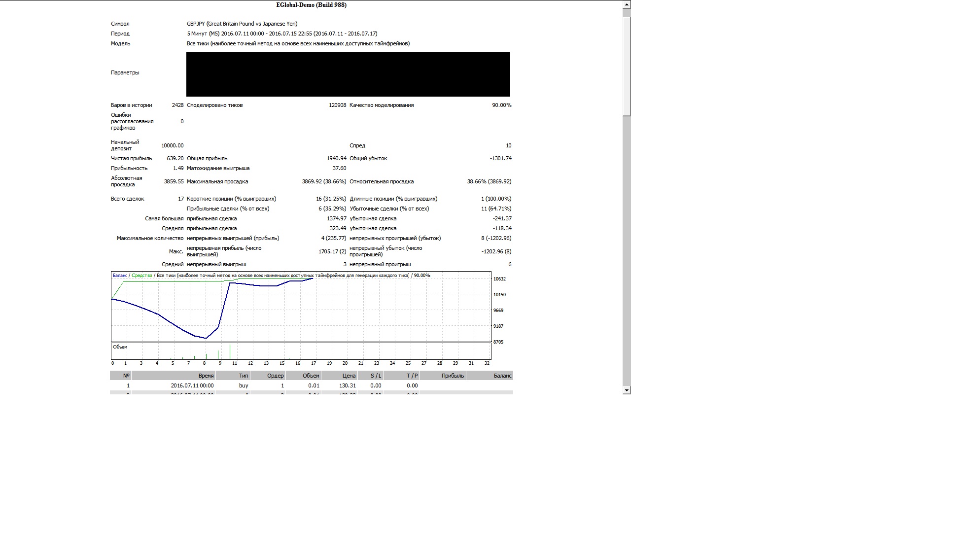Click bars in history value 2428

[x=177, y=105]
